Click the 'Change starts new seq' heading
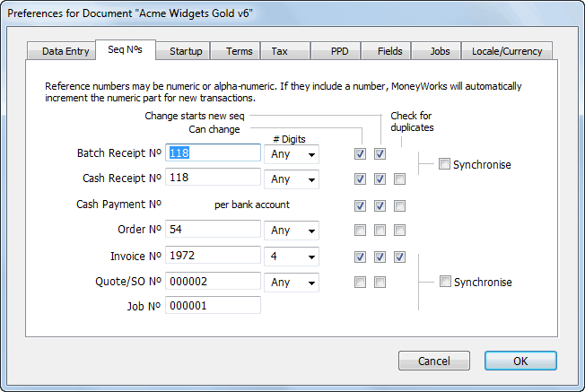 click(195, 116)
